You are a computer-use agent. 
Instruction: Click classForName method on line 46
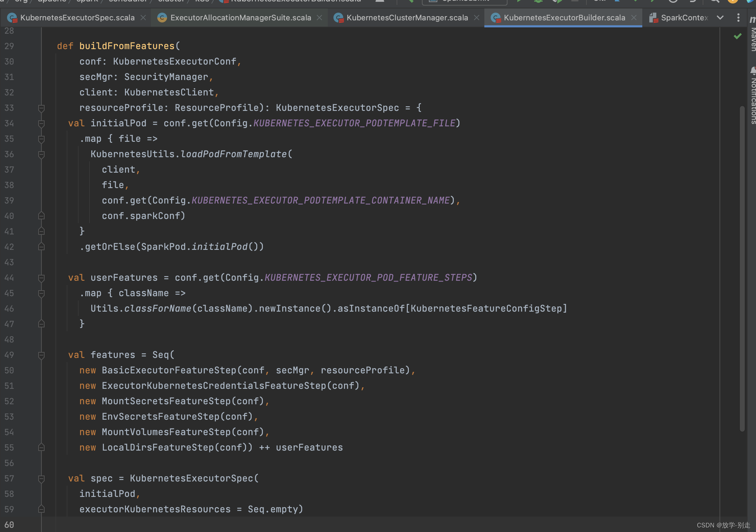click(158, 308)
